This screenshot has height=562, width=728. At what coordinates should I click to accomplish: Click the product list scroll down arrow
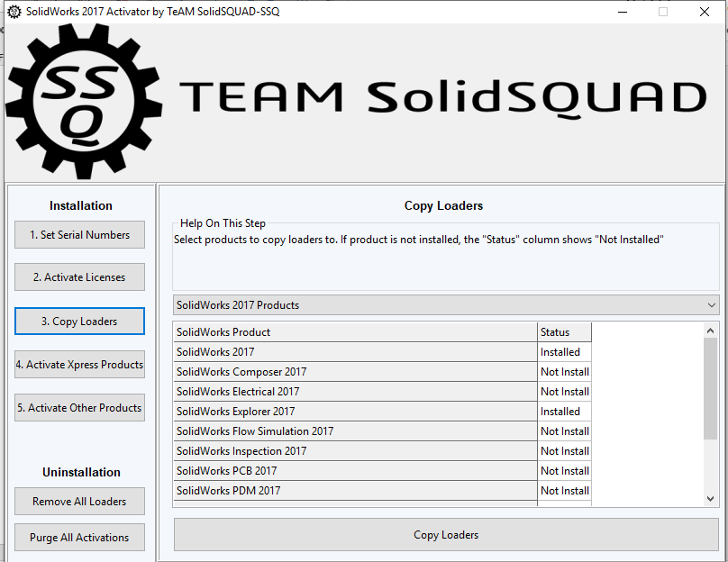pyautogui.click(x=710, y=499)
